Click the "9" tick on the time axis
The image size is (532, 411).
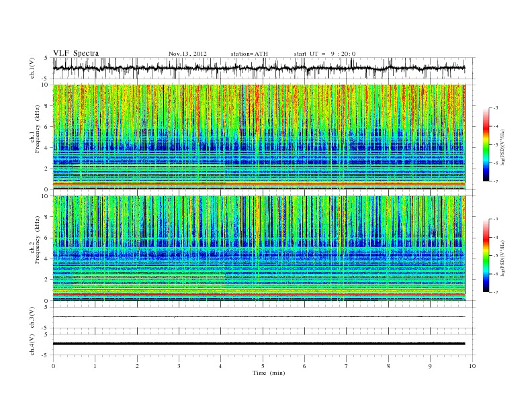click(430, 366)
